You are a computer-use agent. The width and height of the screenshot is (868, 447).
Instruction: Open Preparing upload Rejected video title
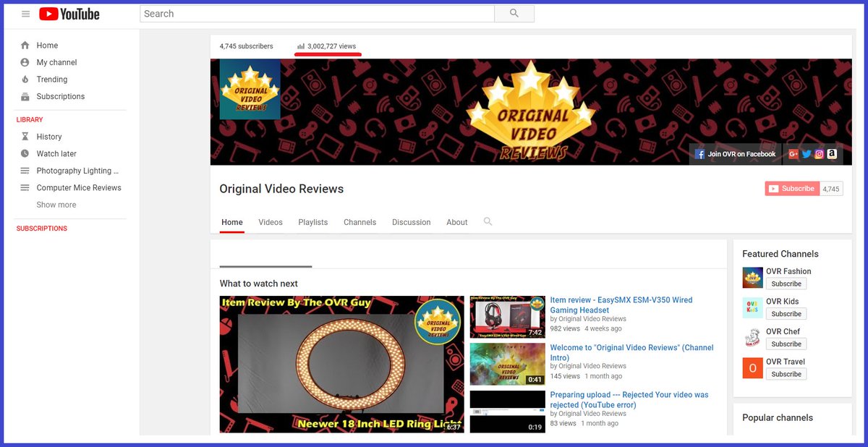point(629,400)
